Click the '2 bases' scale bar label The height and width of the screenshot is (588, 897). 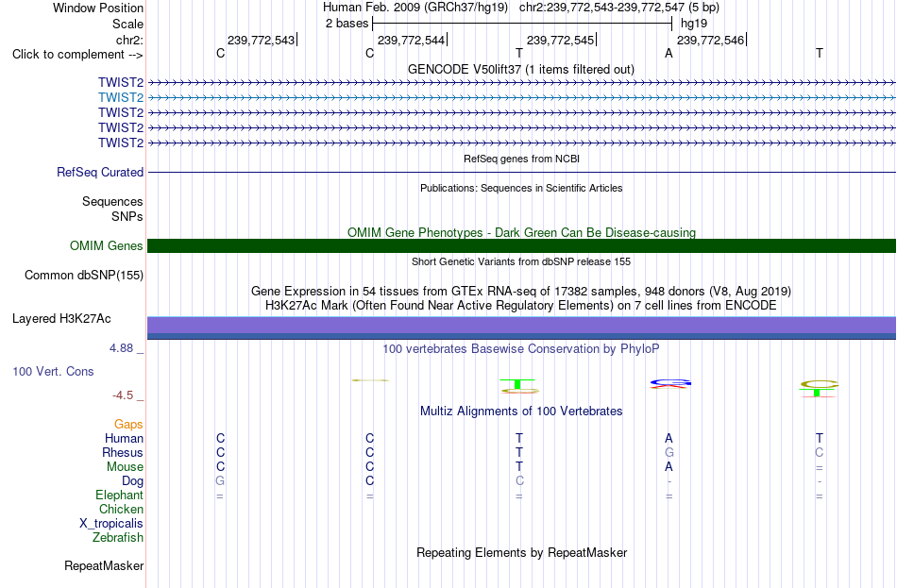click(347, 24)
